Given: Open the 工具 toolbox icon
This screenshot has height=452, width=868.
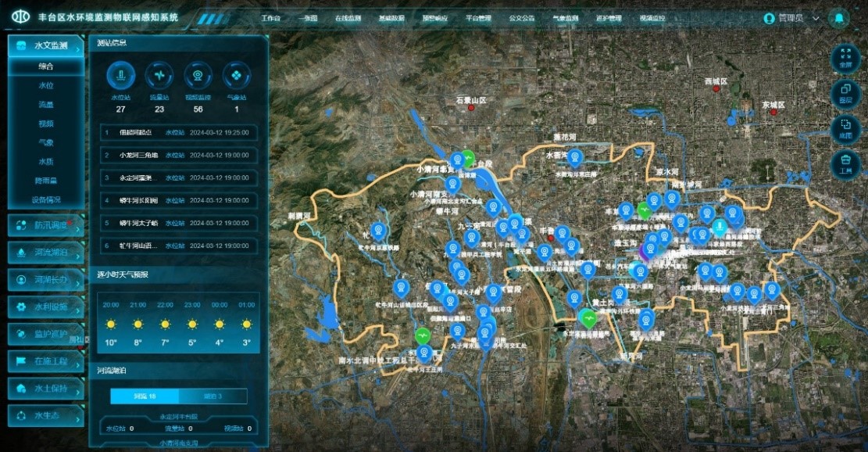Looking at the screenshot, I should pos(845,163).
